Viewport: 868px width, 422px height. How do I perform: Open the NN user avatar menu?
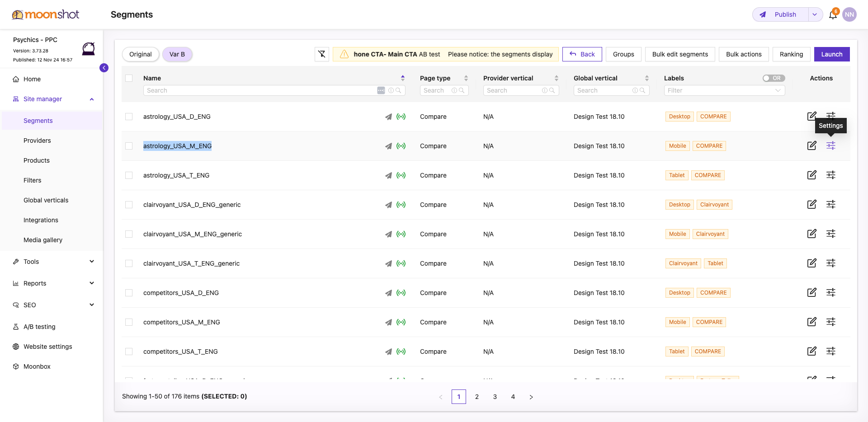(x=849, y=14)
